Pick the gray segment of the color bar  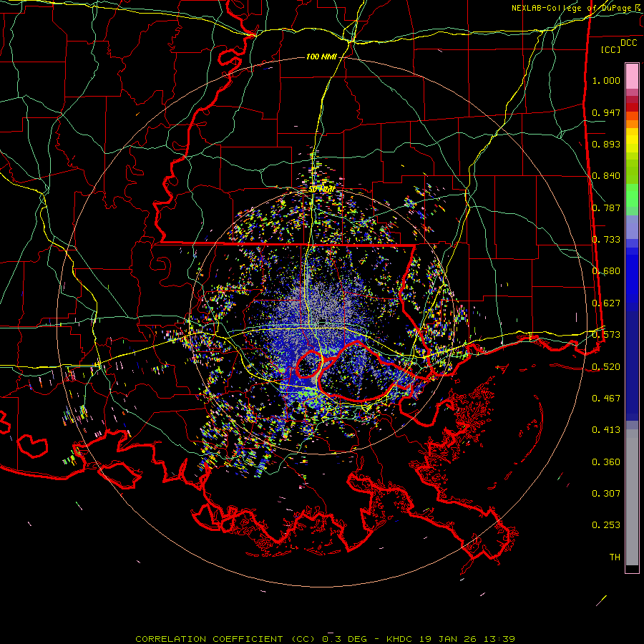tap(632, 497)
